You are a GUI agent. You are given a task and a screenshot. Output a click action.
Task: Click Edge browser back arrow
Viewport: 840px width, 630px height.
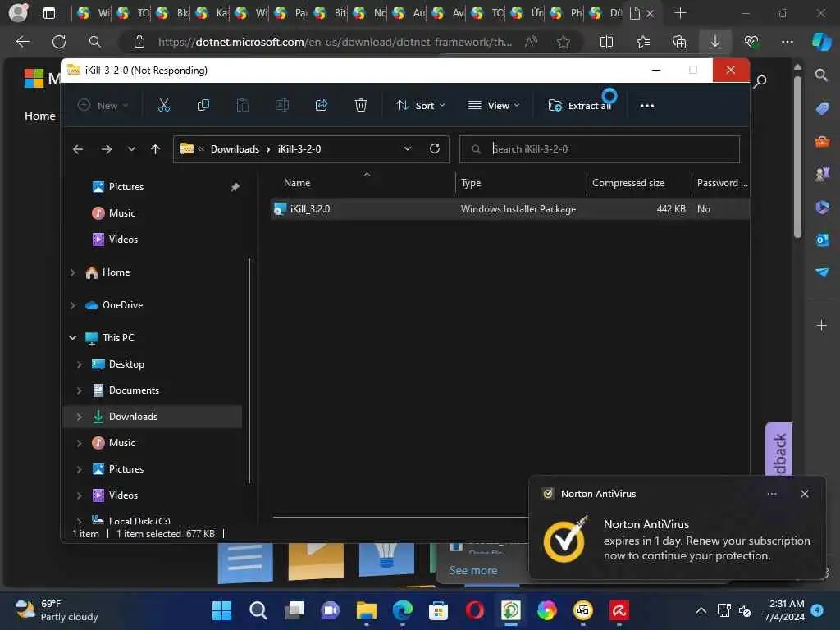click(22, 42)
